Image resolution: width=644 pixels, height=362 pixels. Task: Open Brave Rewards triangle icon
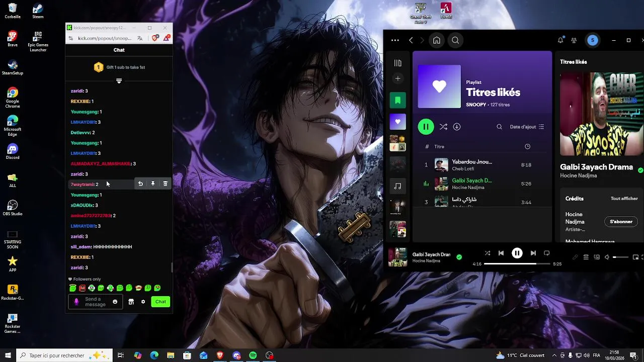point(166,38)
